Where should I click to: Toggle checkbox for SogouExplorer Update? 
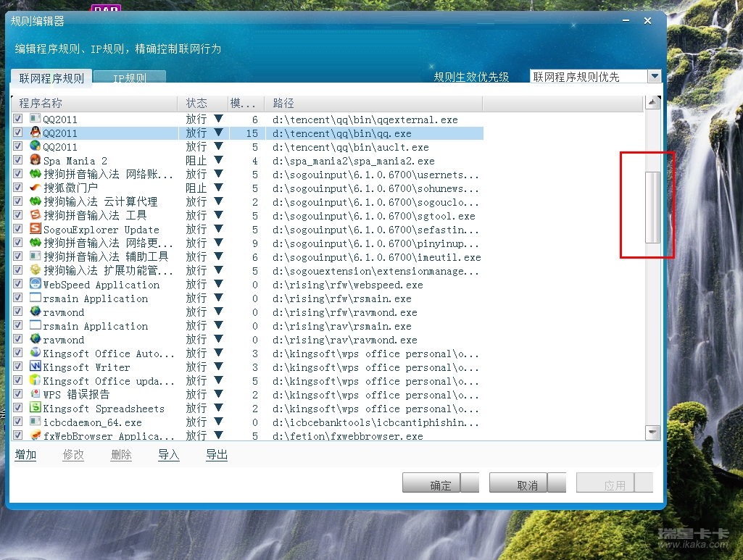pyautogui.click(x=17, y=229)
